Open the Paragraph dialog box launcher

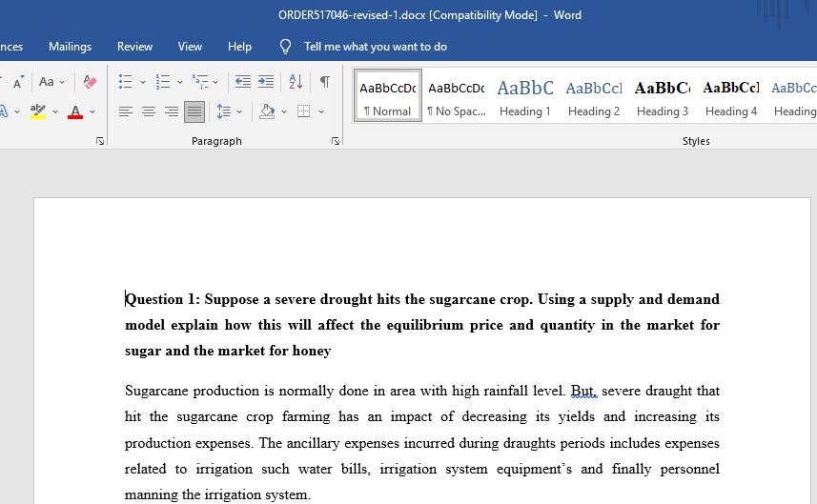336,141
